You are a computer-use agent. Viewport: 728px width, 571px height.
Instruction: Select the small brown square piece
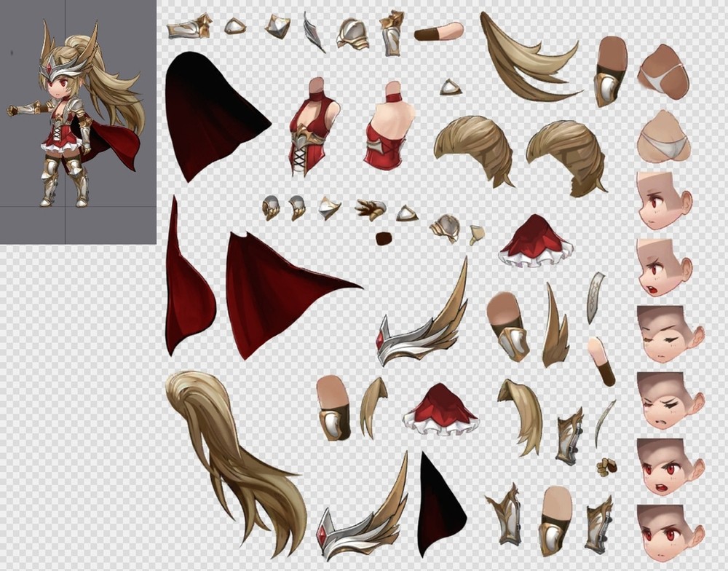pos(384,238)
